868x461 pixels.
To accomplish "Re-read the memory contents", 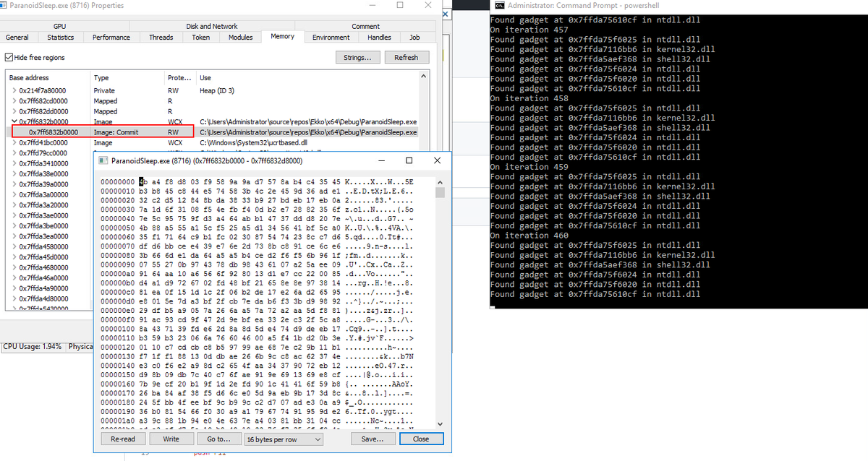I will coord(123,439).
